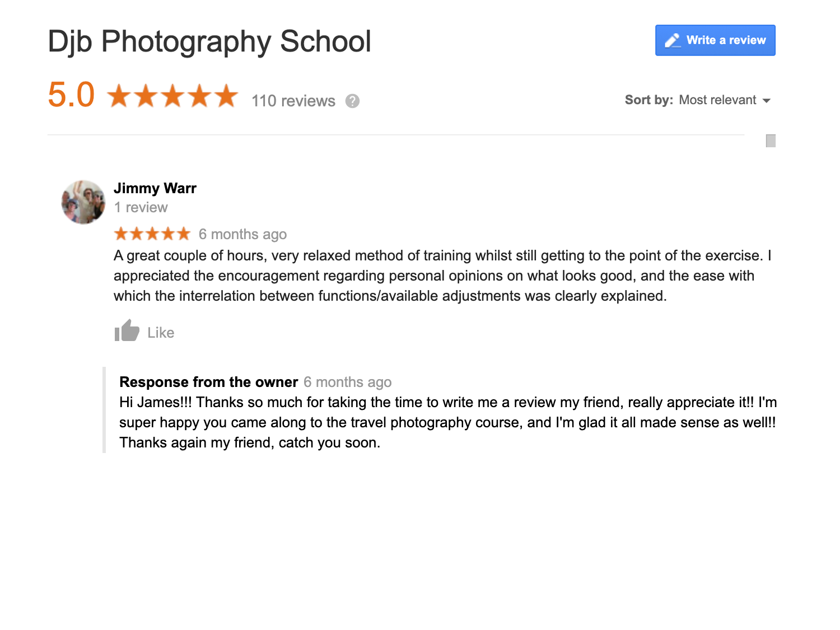
Task: Click the pencil icon on review button
Action: click(672, 40)
